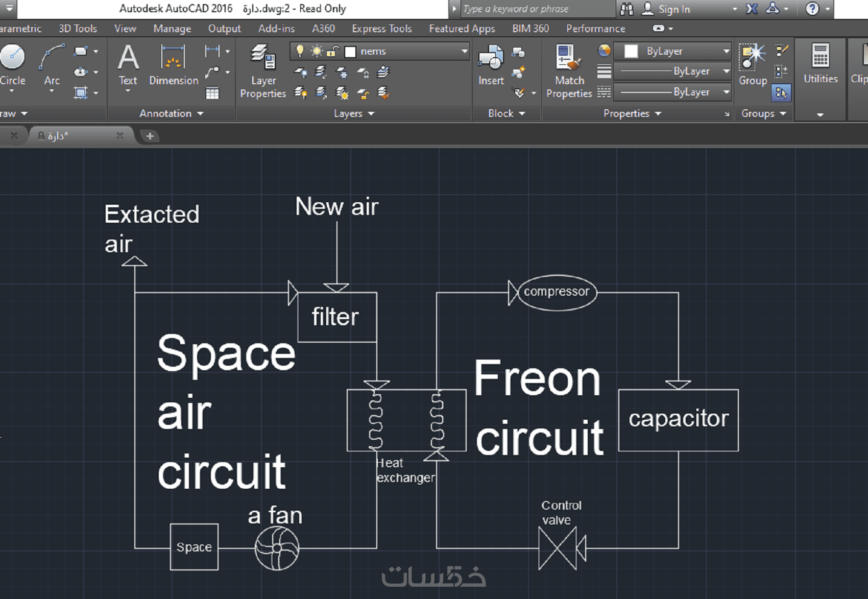Toggle freeze sun icon for nems layer
Viewport: 868px width, 599px height.
tap(317, 51)
